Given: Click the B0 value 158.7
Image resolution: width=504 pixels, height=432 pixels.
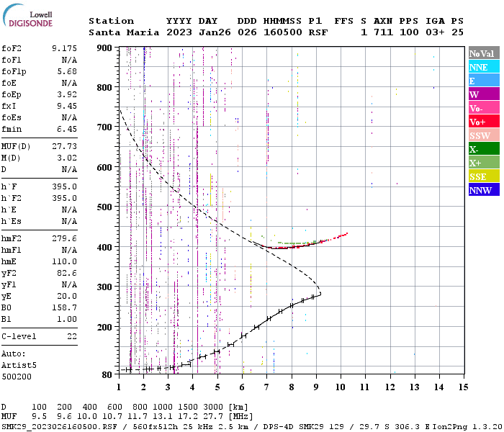Looking at the screenshot, I should click(x=64, y=308).
